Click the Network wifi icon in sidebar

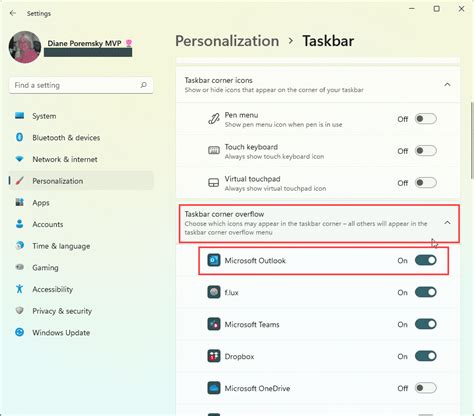[x=20, y=159]
